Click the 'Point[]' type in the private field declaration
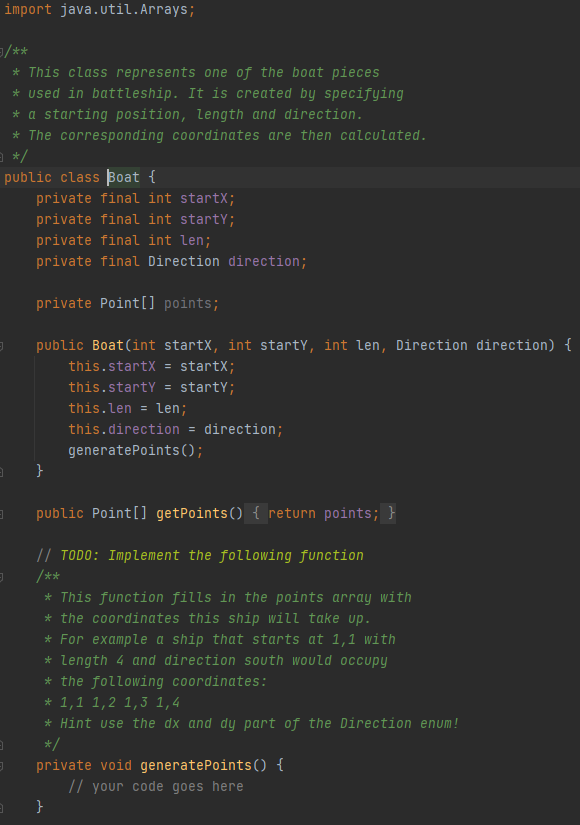Viewport: 580px width, 825px height. click(x=128, y=304)
